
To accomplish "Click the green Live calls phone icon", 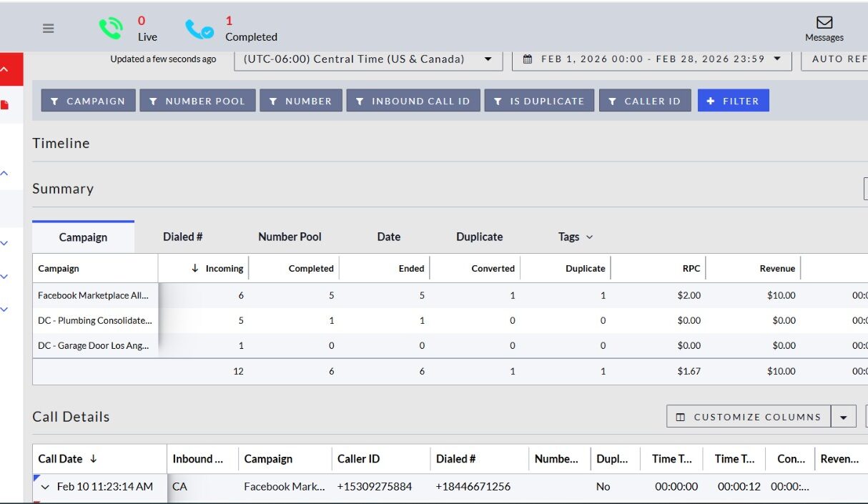I will point(111,29).
